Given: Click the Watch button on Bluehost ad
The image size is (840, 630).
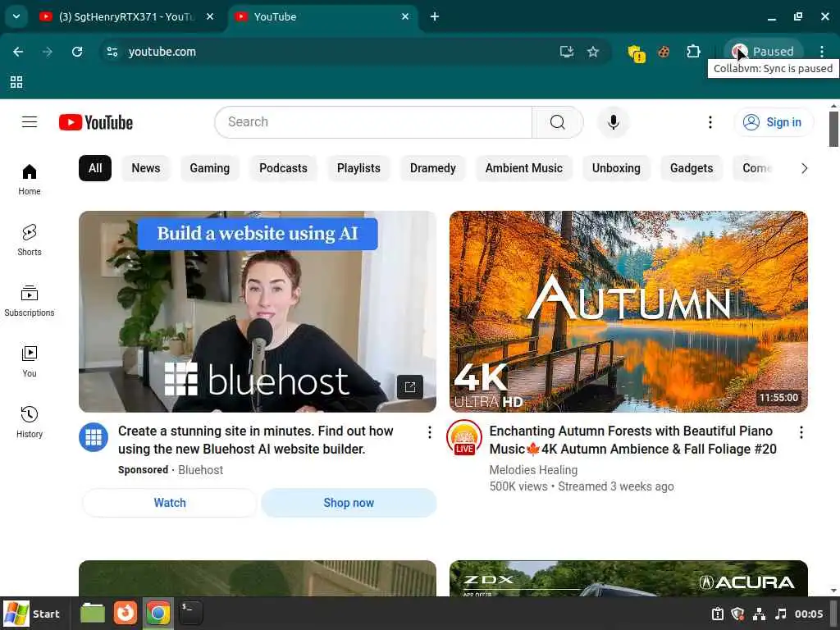Looking at the screenshot, I should pyautogui.click(x=170, y=503).
